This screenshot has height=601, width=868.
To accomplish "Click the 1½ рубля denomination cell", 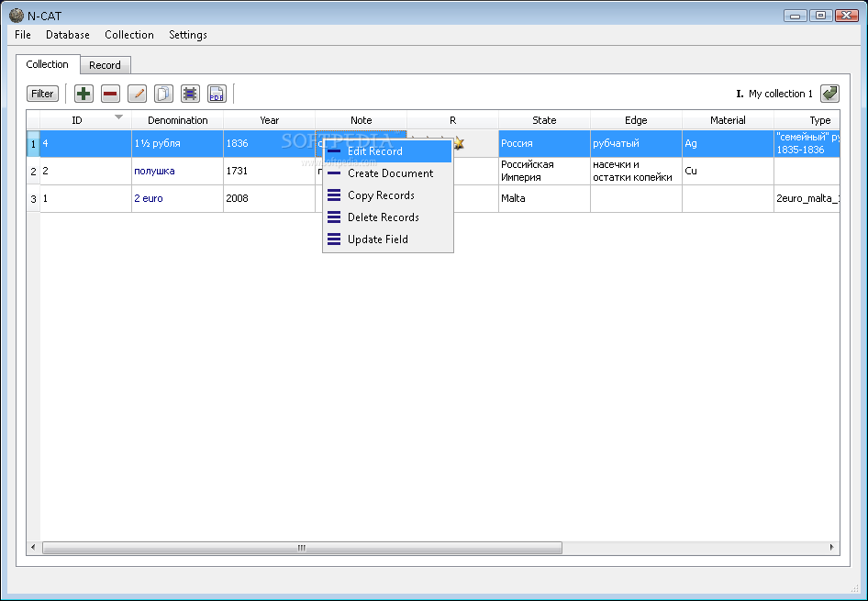I will [x=178, y=144].
